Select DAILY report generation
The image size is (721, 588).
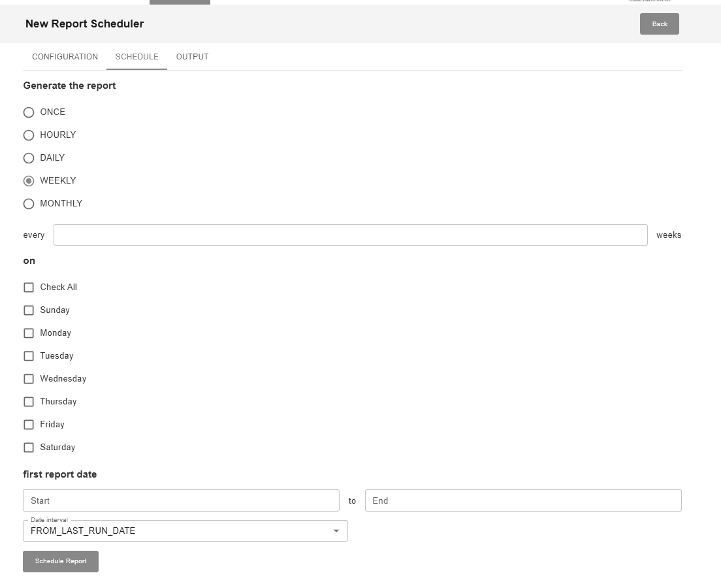click(x=29, y=158)
